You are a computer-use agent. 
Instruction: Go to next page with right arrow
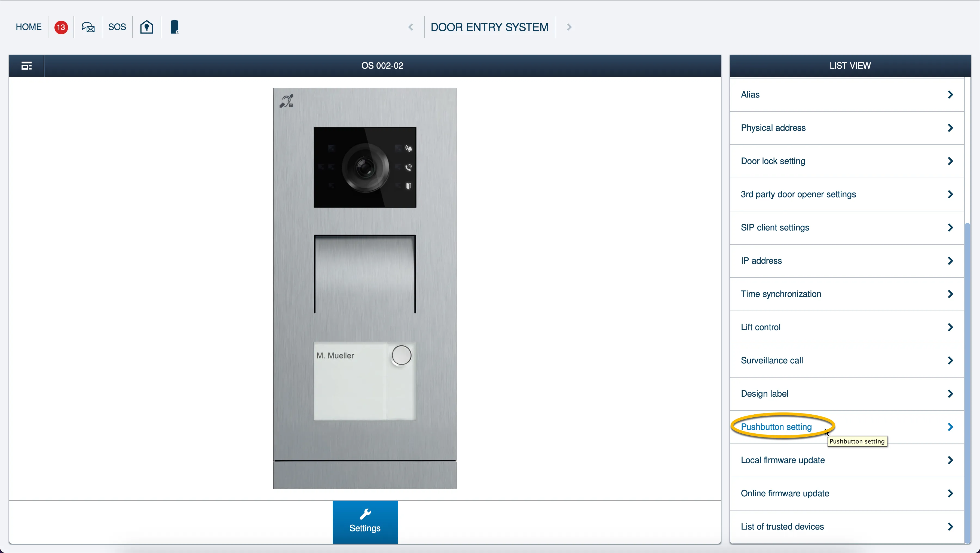click(569, 27)
